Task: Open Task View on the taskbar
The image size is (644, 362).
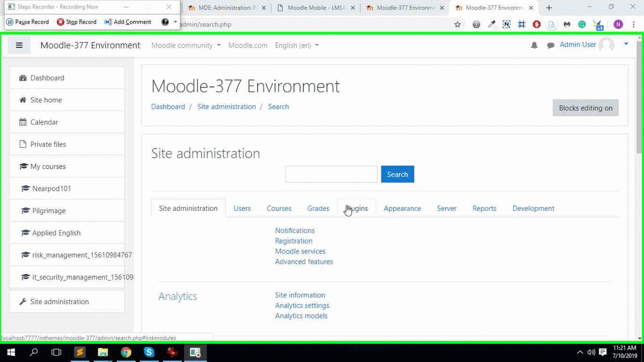Action: coord(56,352)
